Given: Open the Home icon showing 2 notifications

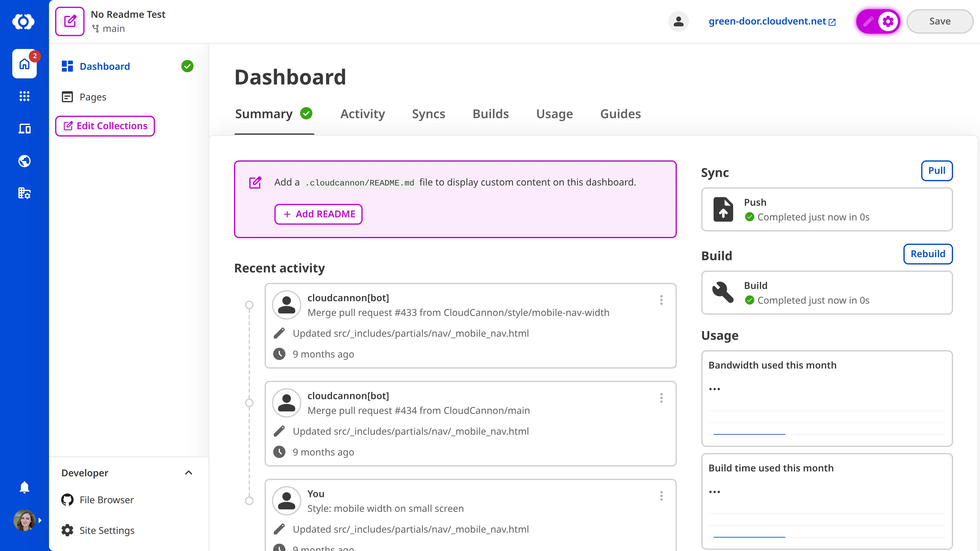Looking at the screenshot, I should [x=24, y=64].
